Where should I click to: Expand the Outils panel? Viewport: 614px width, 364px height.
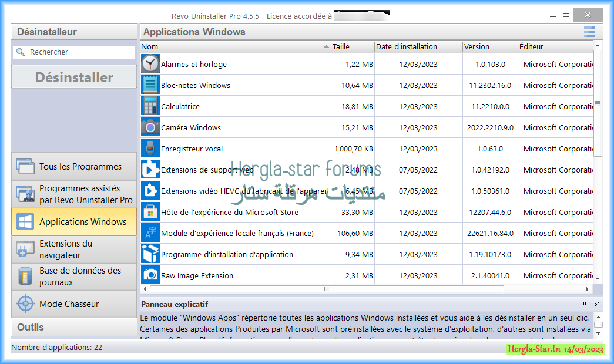(74, 327)
